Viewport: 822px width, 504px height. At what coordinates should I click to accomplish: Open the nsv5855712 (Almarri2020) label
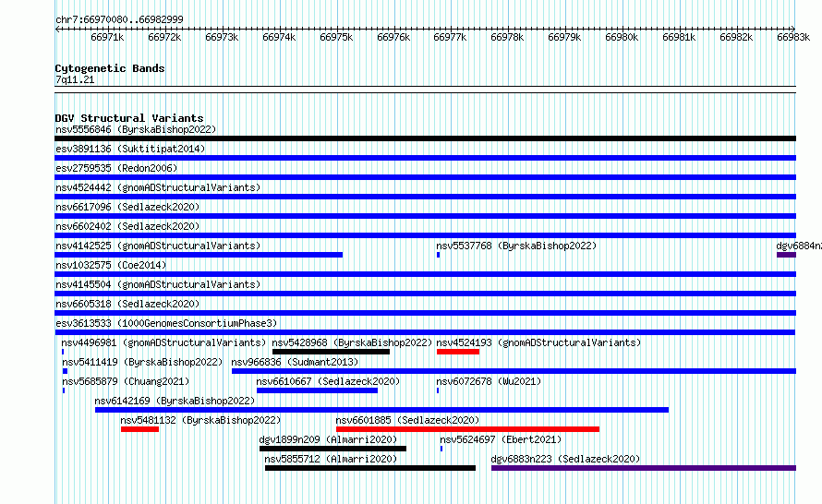(x=331, y=459)
